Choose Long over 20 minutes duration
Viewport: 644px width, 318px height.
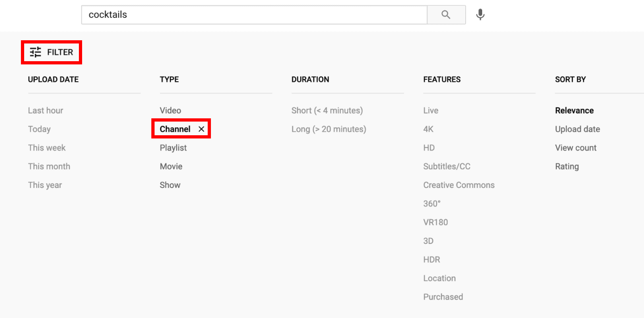[329, 129]
